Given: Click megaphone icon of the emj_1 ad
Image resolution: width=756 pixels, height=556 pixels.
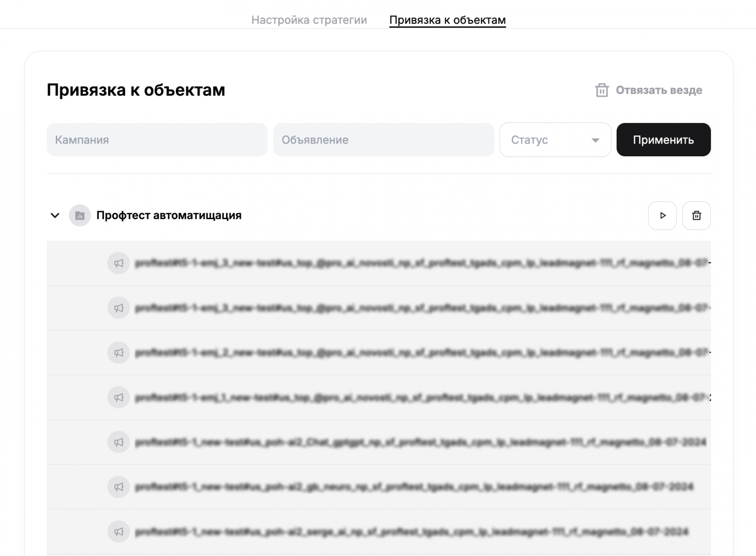Looking at the screenshot, I should point(119,397).
